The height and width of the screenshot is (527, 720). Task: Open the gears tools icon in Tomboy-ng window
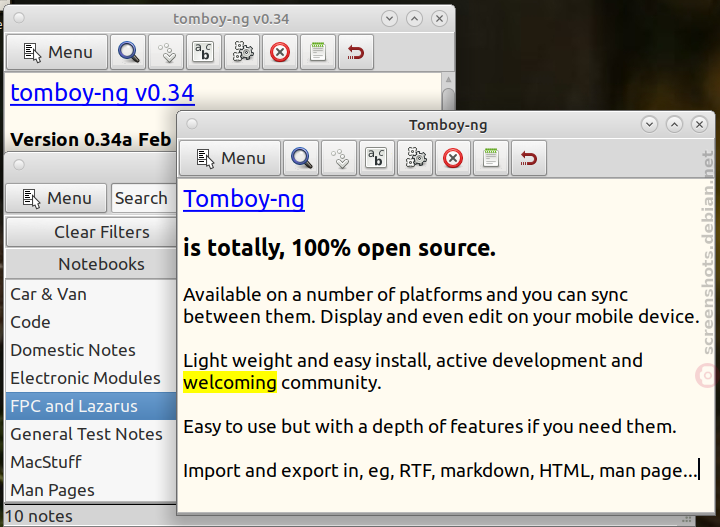(415, 158)
